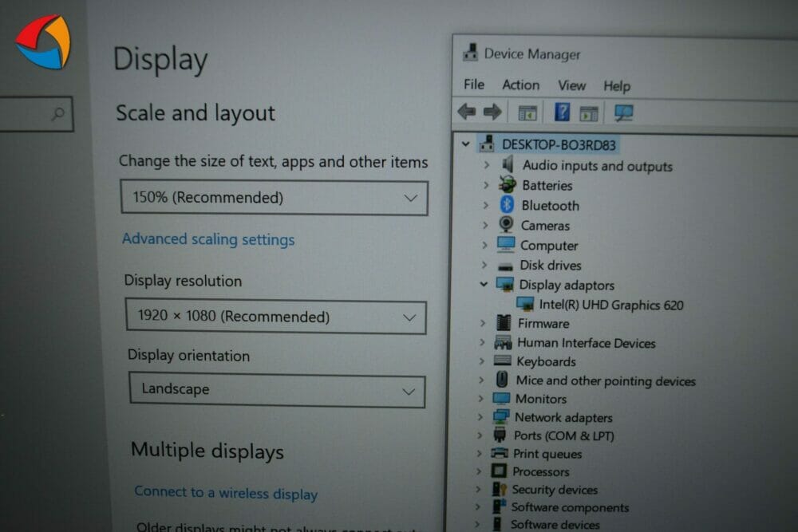Select the Ports (COM & LPT) row
The image size is (798, 532).
(x=564, y=435)
